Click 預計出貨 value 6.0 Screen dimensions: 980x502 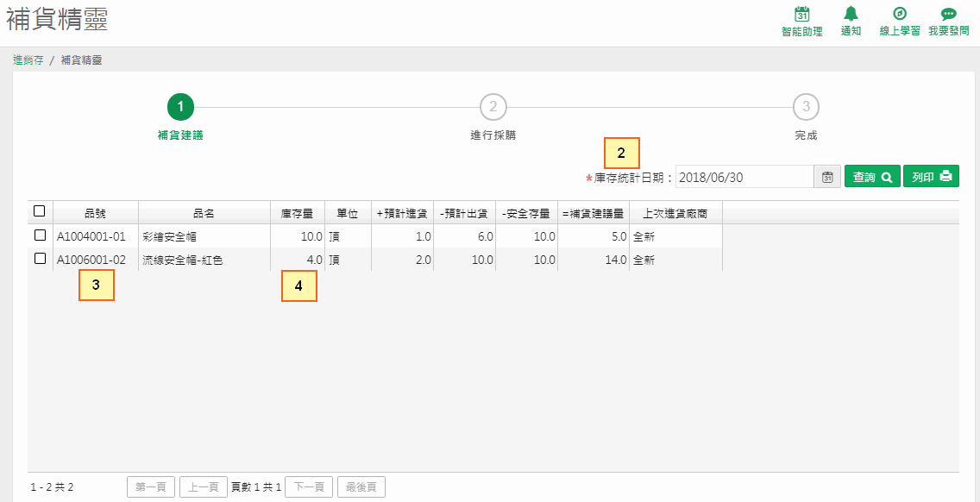point(486,237)
